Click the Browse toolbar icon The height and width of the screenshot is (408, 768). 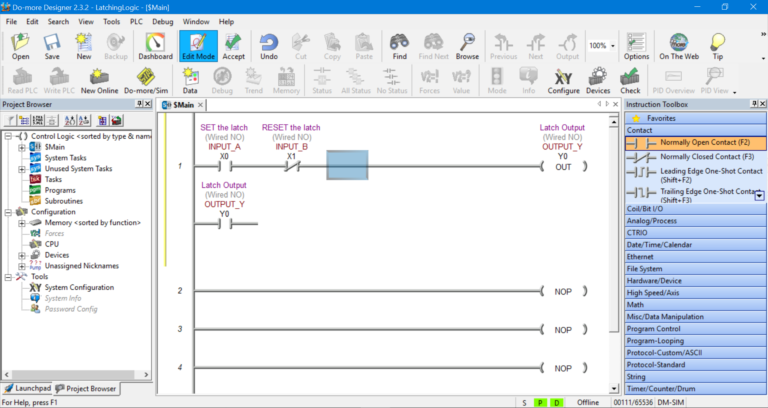click(467, 47)
